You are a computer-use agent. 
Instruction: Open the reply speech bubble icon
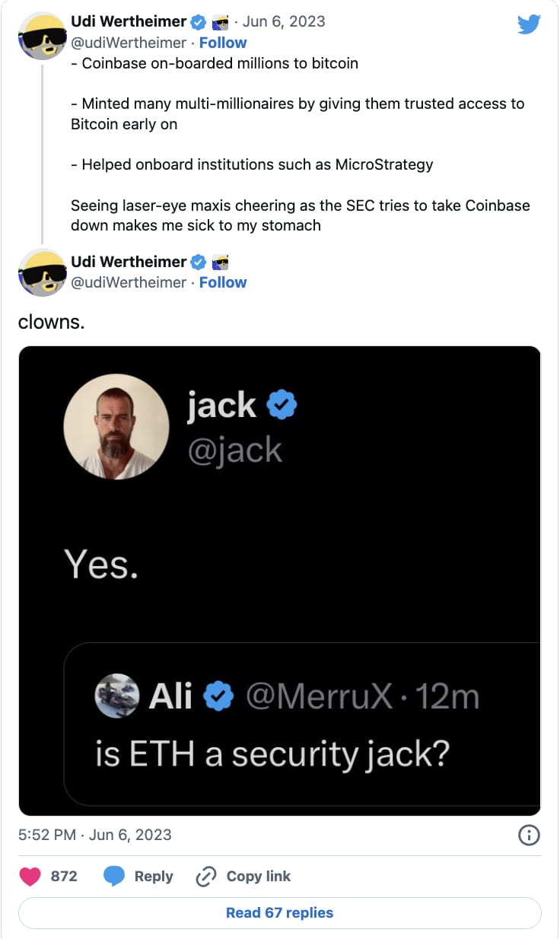click(115, 876)
